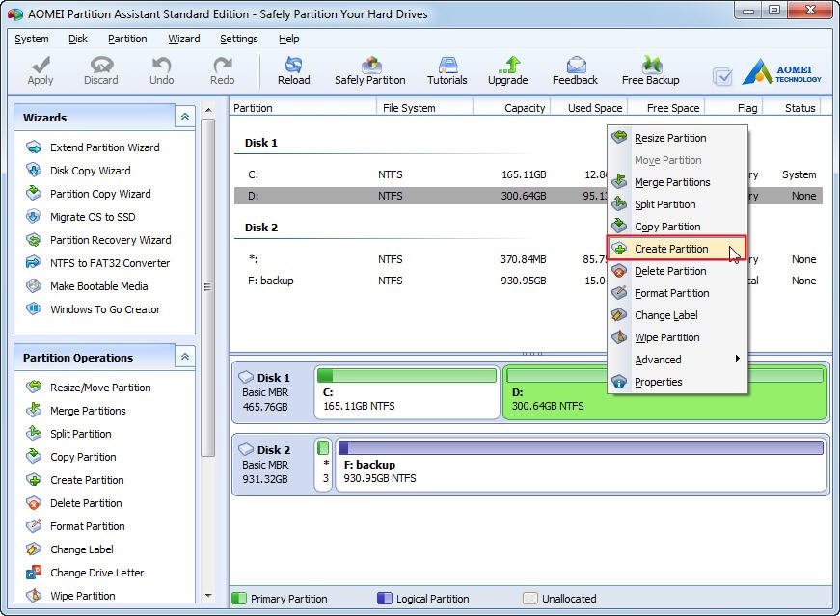Screen dimensions: 840x616
Task: Sort by File System column header
Action: pos(424,108)
